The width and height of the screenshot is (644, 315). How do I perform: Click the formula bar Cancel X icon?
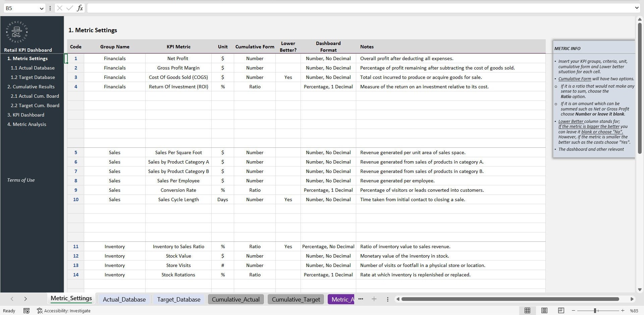60,8
